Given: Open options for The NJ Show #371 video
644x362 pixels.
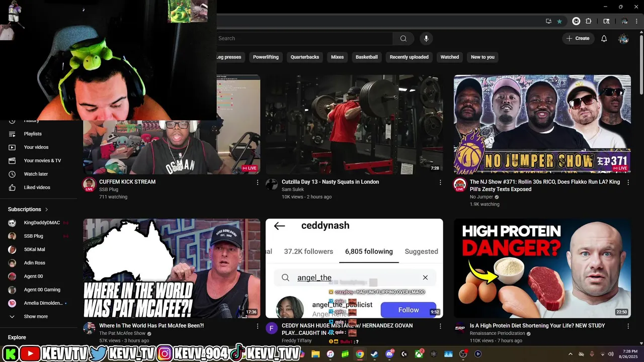Looking at the screenshot, I should (628, 182).
